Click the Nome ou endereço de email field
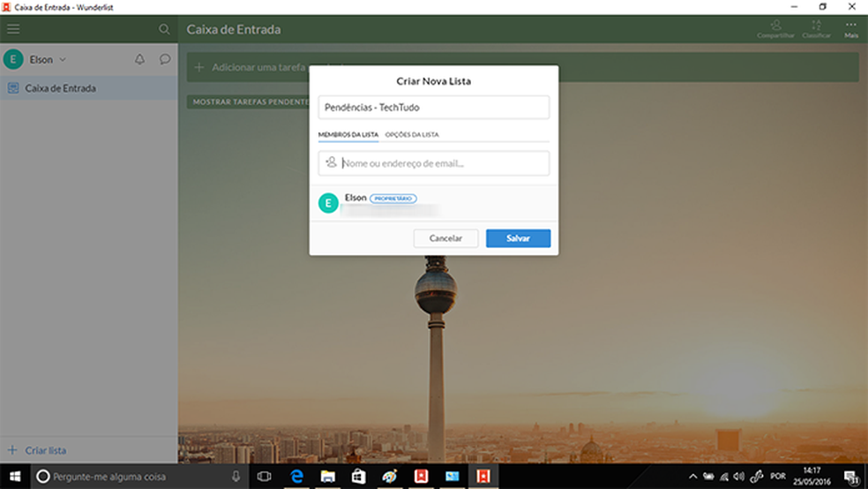This screenshot has width=868, height=489. click(x=433, y=163)
